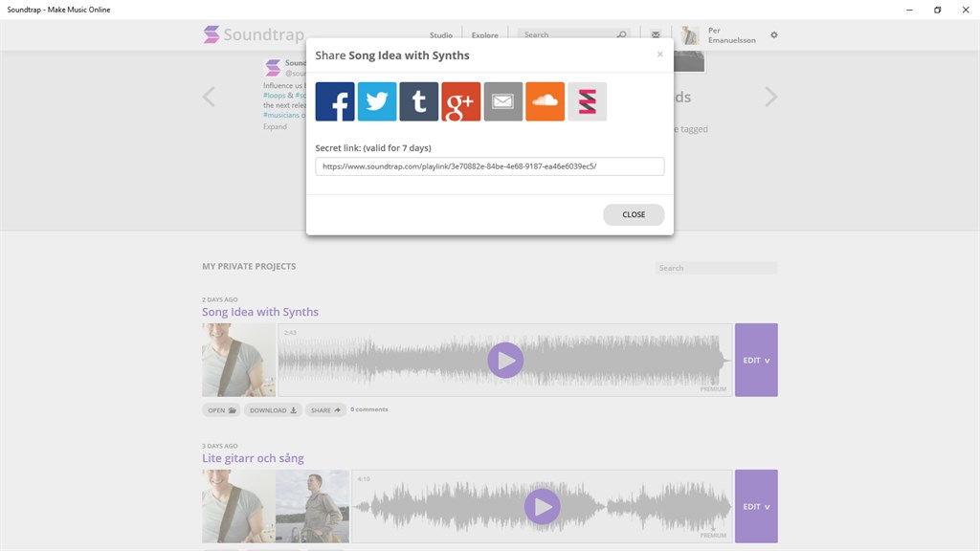Viewport: 980px width, 551px height.
Task: Click first thumbnail of Lite gitarr och sång
Action: coord(238,506)
